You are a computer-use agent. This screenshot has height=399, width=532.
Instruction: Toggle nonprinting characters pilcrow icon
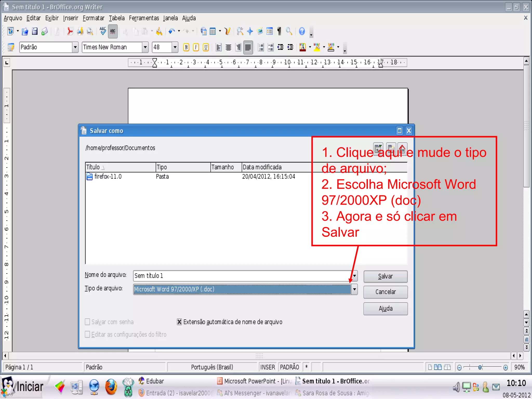click(279, 31)
